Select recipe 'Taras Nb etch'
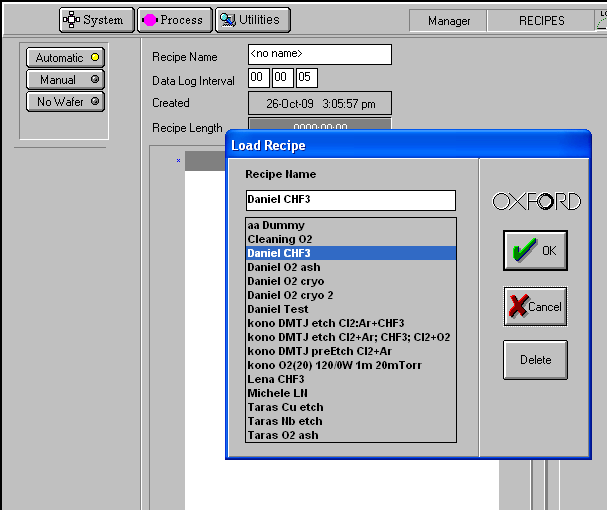The width and height of the screenshot is (607, 510). click(x=351, y=421)
